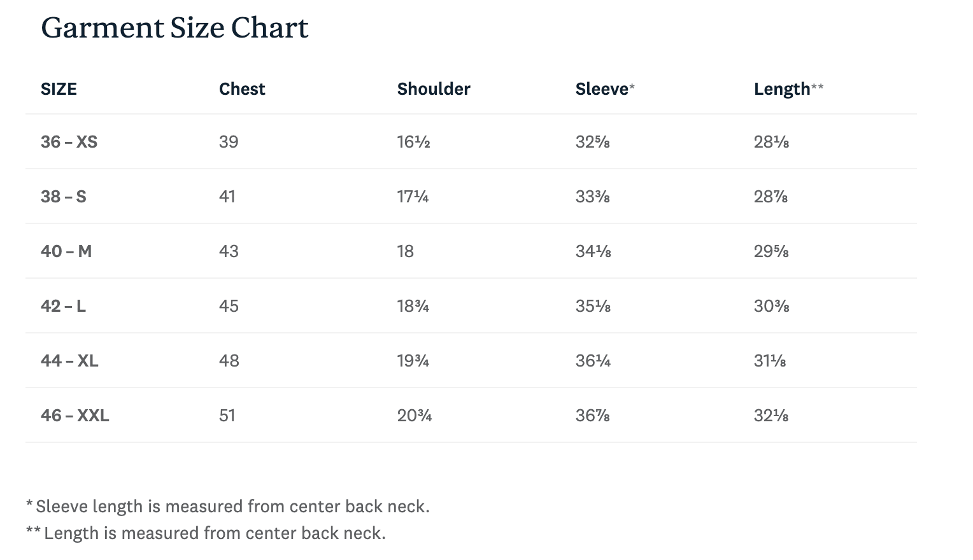The width and height of the screenshot is (973, 560).
Task: Click the Chest column header
Action: (242, 89)
